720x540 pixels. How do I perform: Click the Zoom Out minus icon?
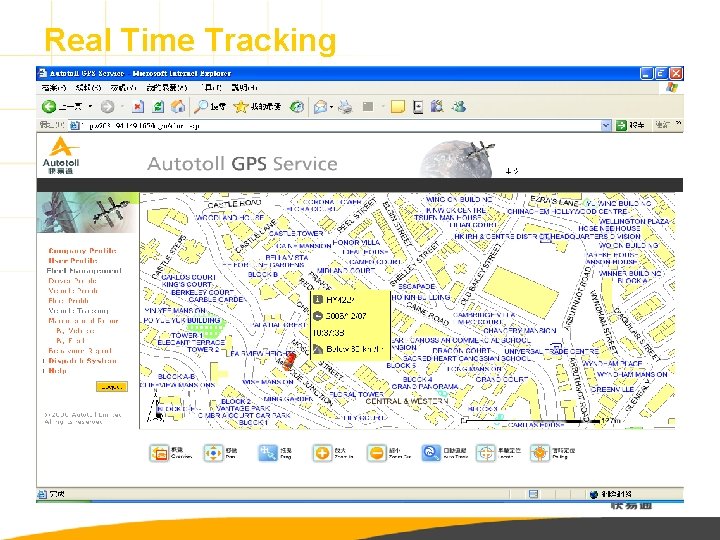tap(377, 453)
